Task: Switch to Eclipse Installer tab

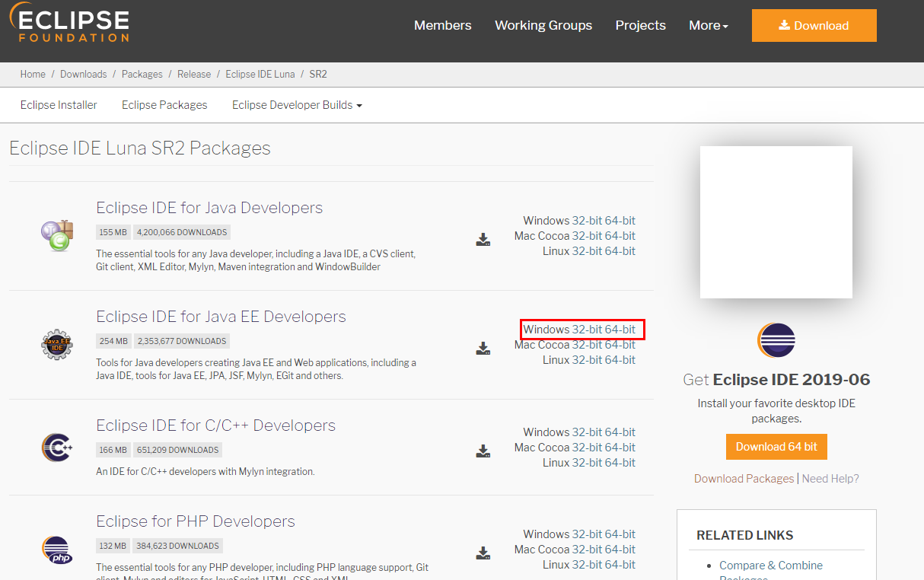Action: point(59,105)
